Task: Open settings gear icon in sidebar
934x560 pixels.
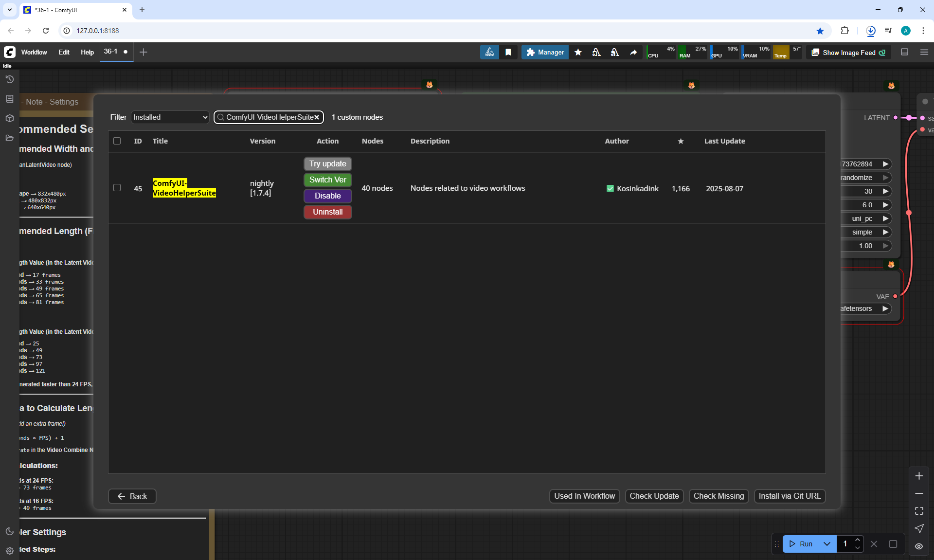Action: tap(9, 551)
